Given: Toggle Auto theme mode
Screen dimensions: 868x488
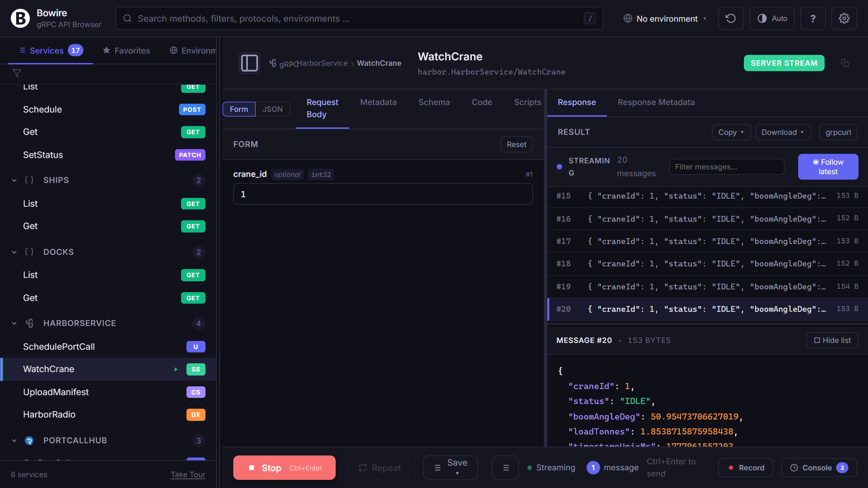Looking at the screenshot, I should coord(772,18).
